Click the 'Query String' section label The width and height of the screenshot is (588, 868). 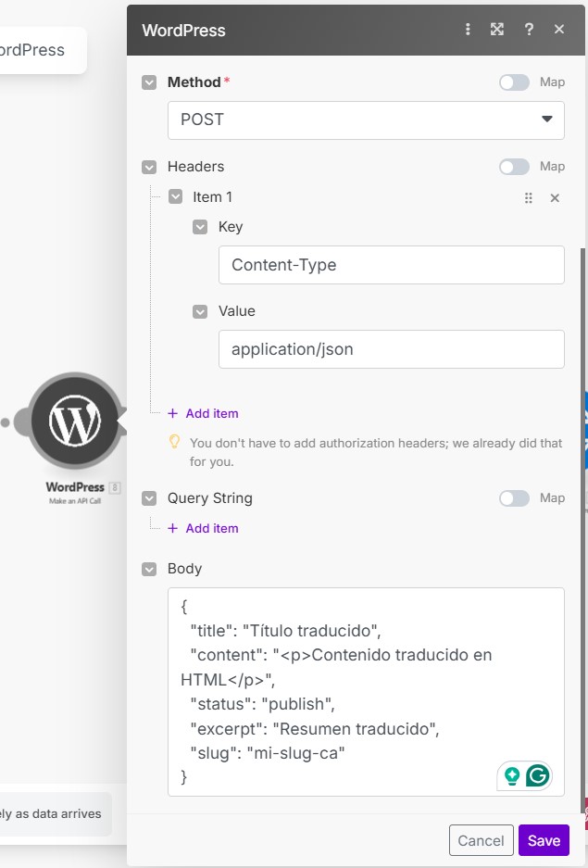[209, 498]
